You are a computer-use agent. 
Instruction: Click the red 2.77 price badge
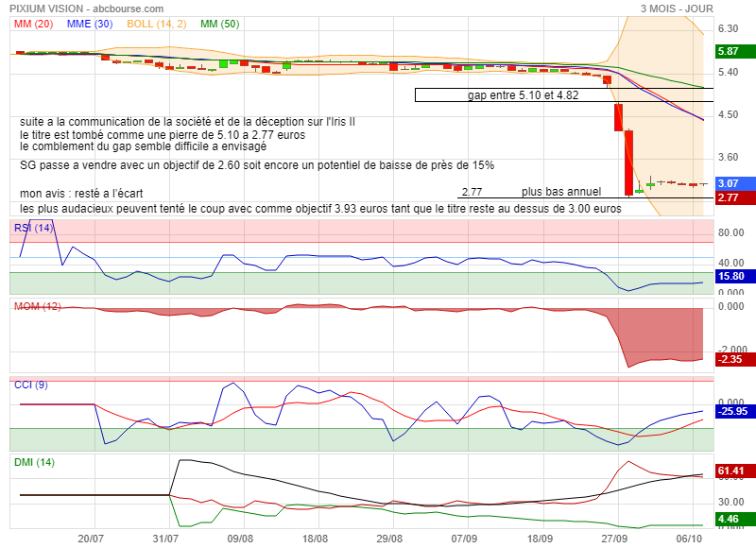pyautogui.click(x=735, y=197)
